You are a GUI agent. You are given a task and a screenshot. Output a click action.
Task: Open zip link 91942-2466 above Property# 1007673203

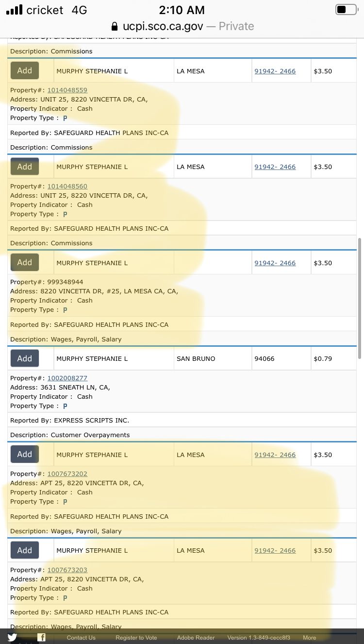pyautogui.click(x=275, y=551)
